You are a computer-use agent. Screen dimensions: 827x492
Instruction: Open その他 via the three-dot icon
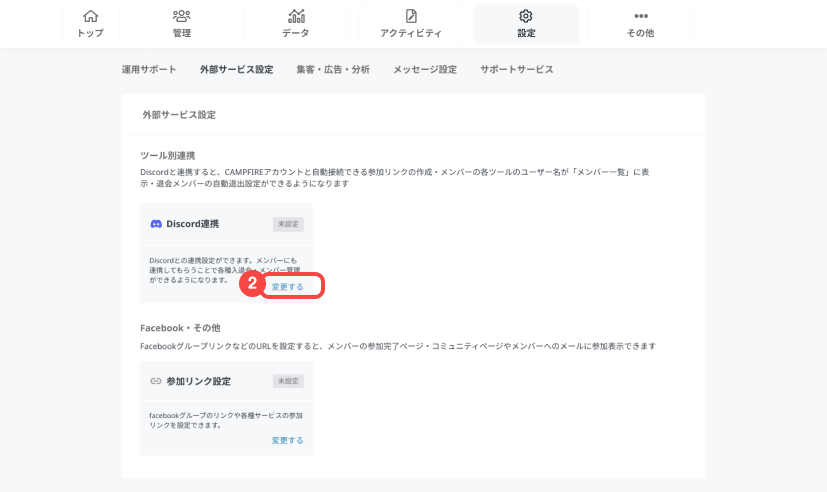pos(641,16)
